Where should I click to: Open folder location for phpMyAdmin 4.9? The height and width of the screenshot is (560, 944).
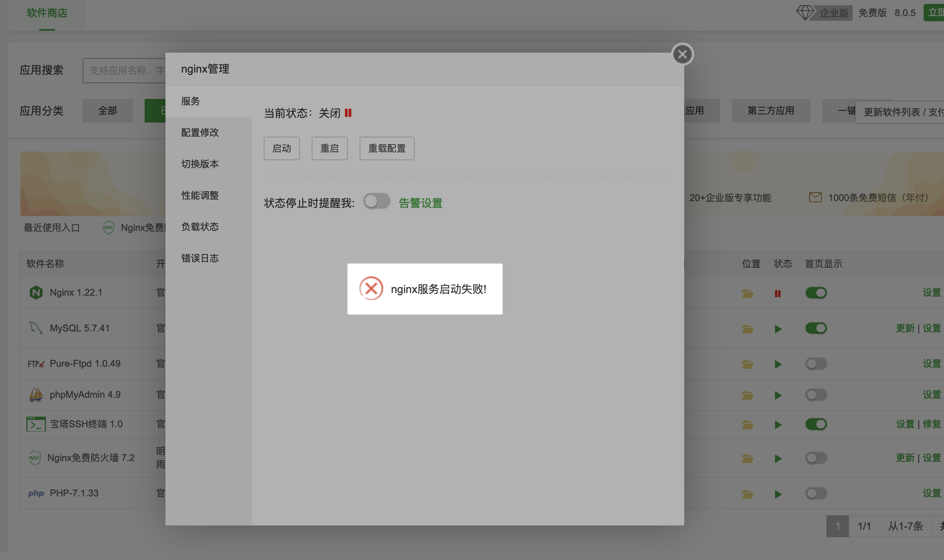click(747, 395)
